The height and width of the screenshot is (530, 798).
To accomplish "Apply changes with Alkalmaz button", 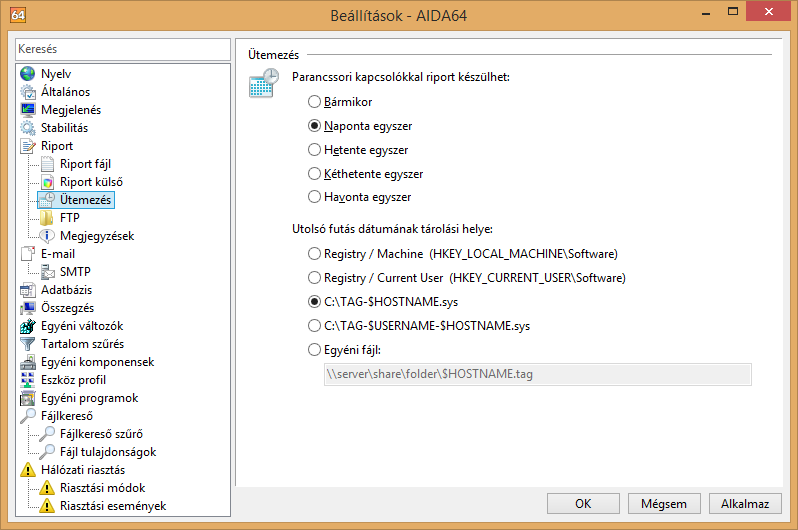I will click(745, 504).
